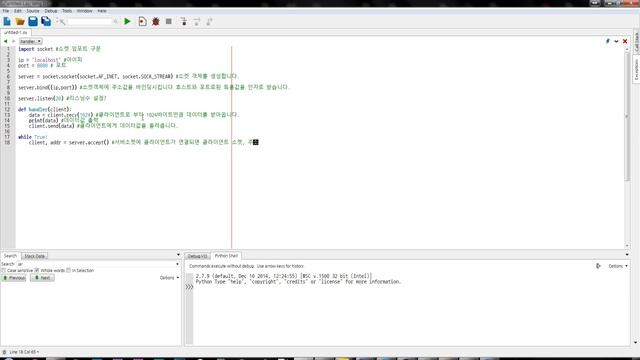Open the editor options chevron menu

pos(616,41)
